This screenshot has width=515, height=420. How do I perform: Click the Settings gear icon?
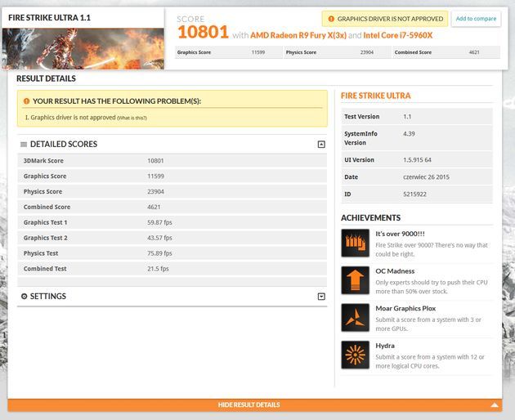(24, 296)
